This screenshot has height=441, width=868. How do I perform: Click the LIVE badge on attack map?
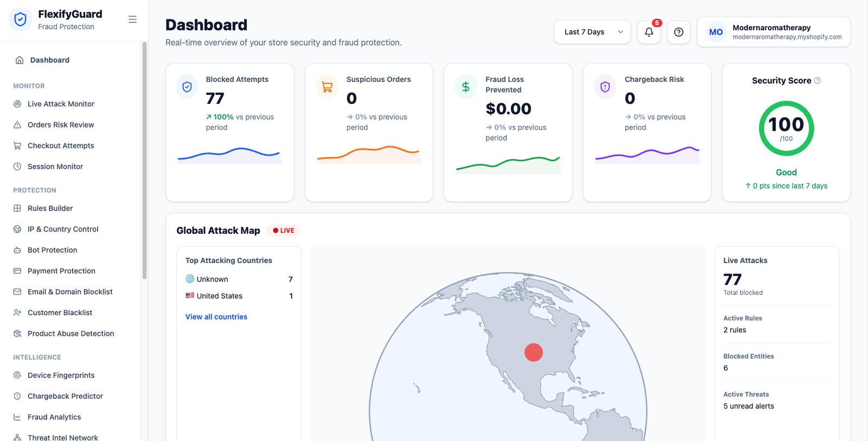pos(284,231)
